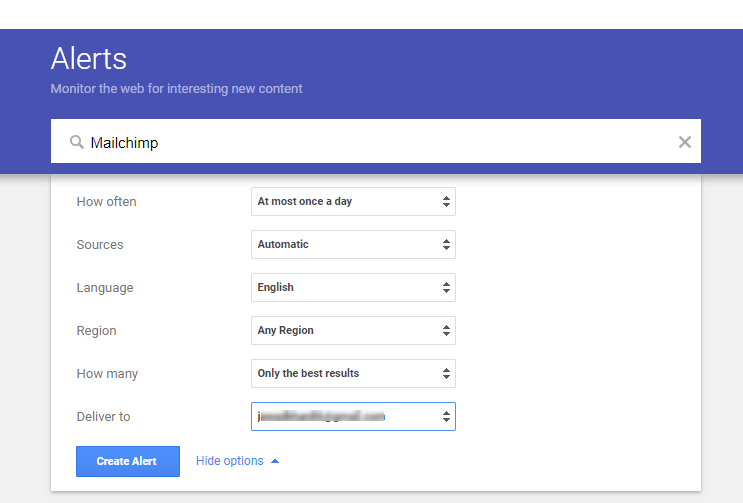Click the 'Sources' label

tap(99, 244)
